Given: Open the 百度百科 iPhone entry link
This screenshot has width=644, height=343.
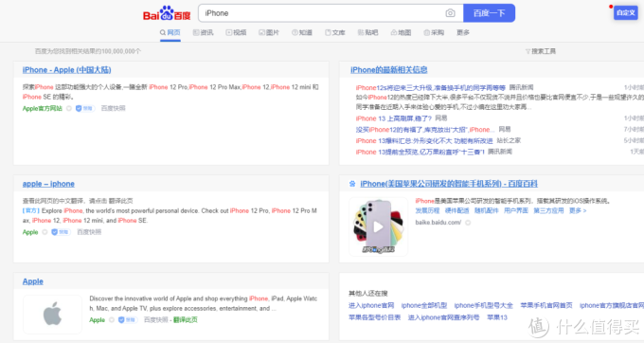Looking at the screenshot, I should click(x=449, y=184).
